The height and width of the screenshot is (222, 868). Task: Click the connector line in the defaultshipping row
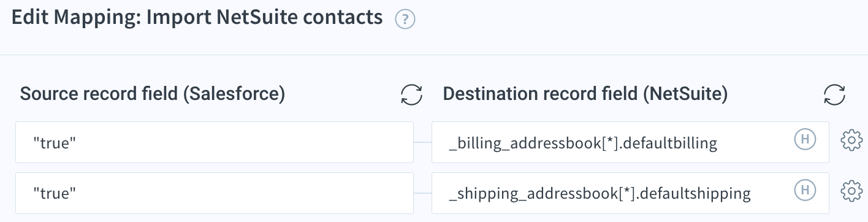tap(422, 193)
